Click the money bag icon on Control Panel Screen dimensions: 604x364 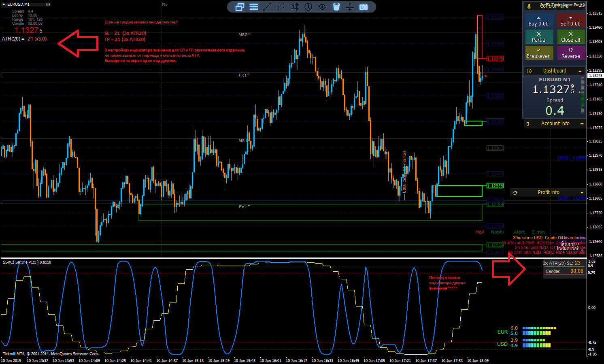pos(529,6)
